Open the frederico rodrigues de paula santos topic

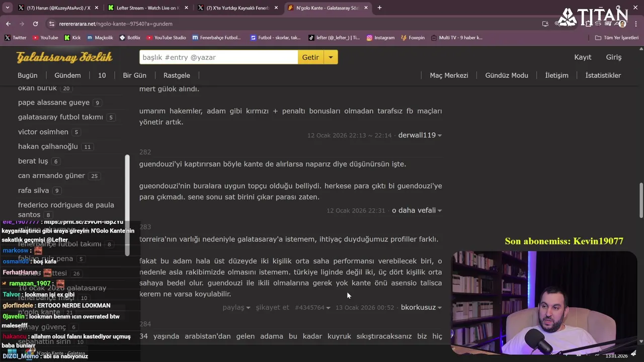point(66,210)
